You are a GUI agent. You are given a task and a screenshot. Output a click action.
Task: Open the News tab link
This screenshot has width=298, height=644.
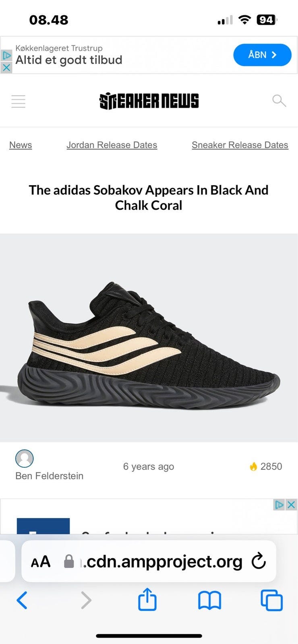[21, 145]
